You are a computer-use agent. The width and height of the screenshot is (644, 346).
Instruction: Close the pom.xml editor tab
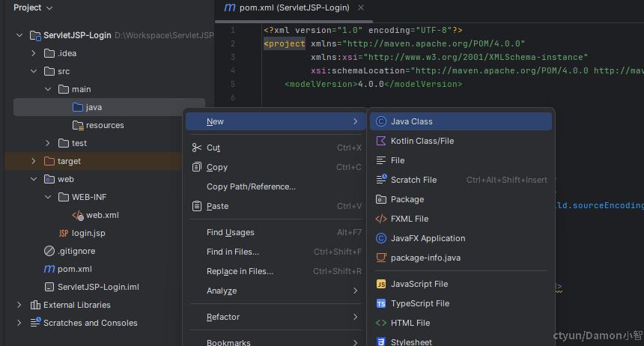pyautogui.click(x=361, y=7)
